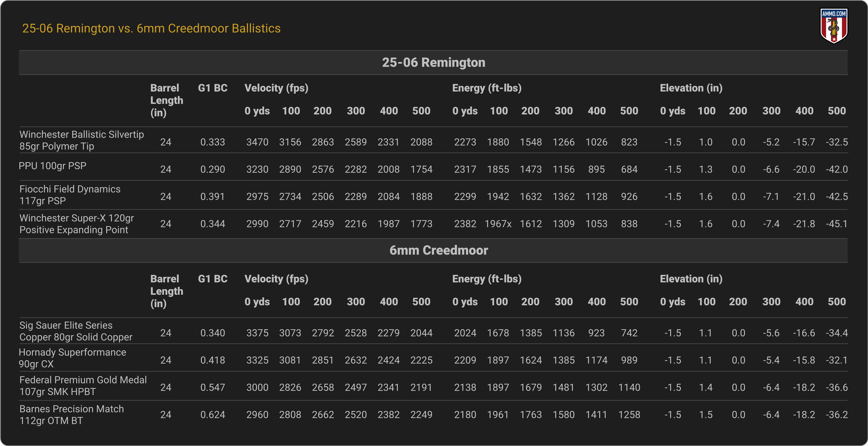Image resolution: width=868 pixels, height=446 pixels.
Task: Click the 500-yard energy value 684
Action: tap(630, 169)
